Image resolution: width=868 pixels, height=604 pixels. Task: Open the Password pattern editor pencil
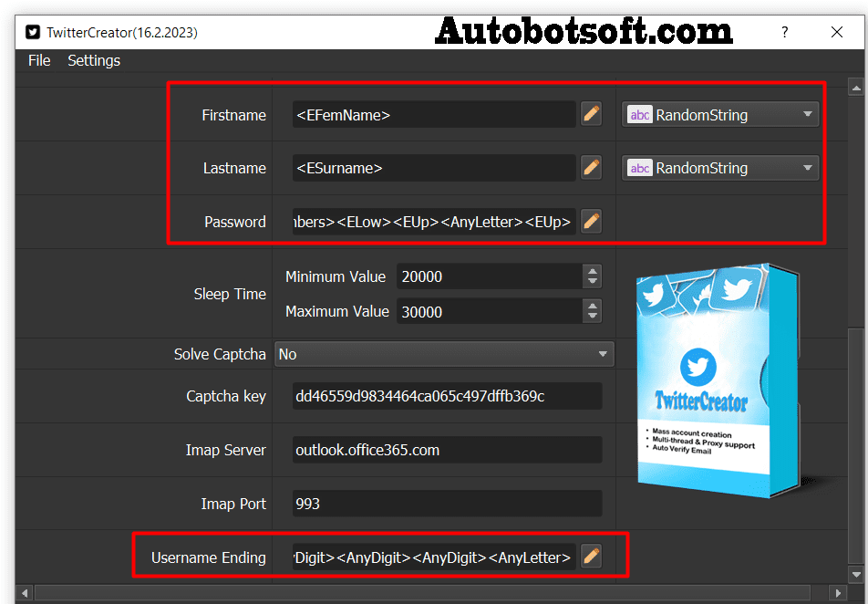591,221
